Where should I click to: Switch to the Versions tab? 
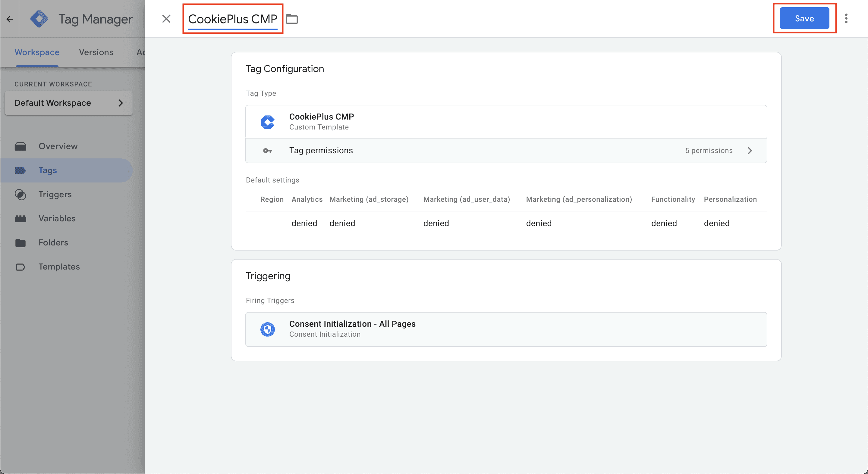tap(96, 52)
